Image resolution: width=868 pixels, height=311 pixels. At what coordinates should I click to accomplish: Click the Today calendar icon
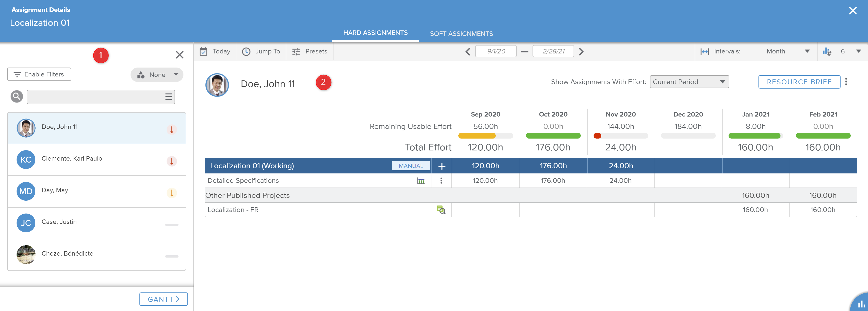(203, 52)
